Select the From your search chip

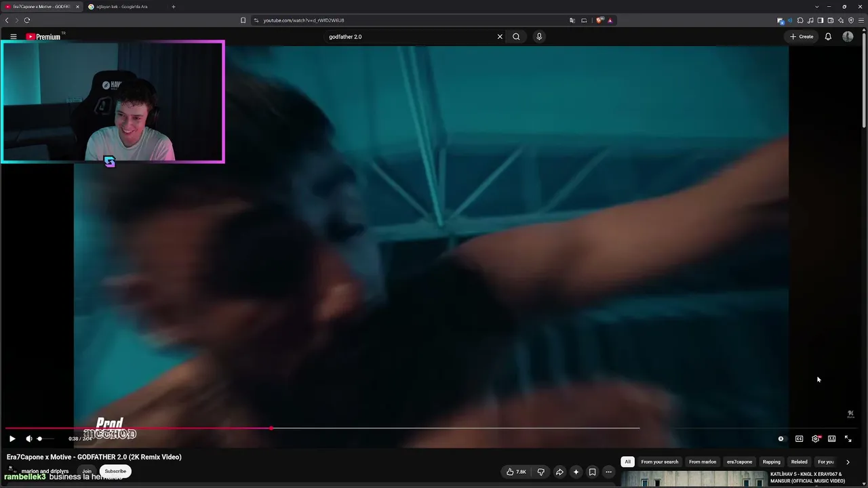pyautogui.click(x=659, y=462)
